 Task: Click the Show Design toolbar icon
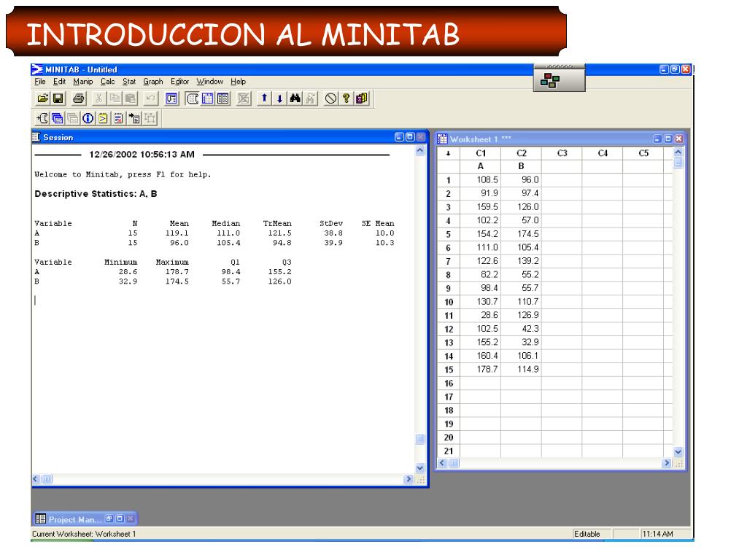click(x=150, y=118)
